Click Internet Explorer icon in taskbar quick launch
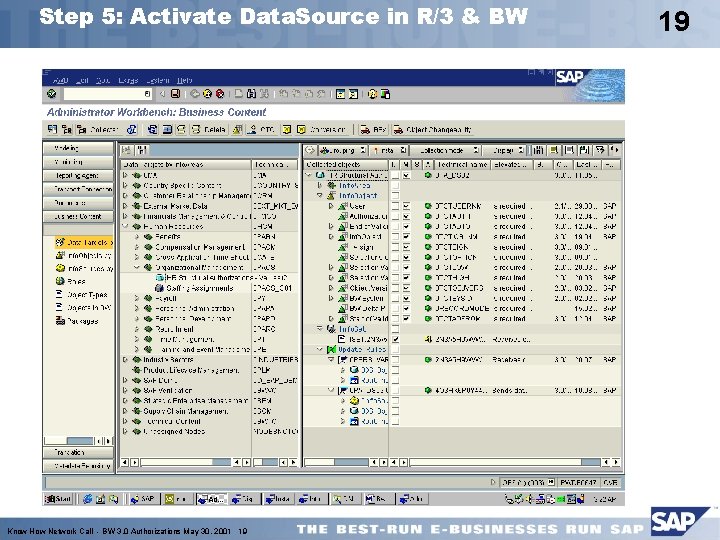This screenshot has width=720, height=540. click(87, 499)
